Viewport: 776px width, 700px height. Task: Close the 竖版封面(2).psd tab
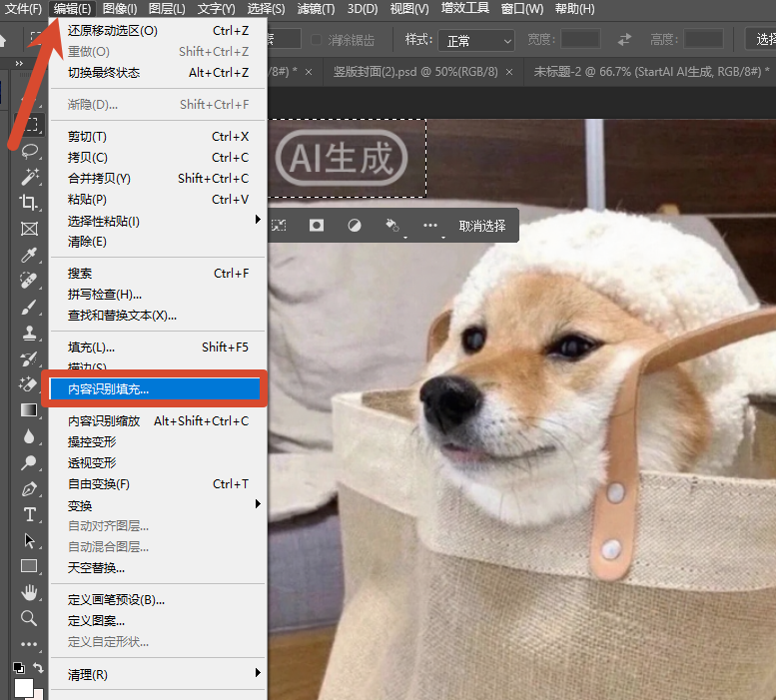(509, 72)
